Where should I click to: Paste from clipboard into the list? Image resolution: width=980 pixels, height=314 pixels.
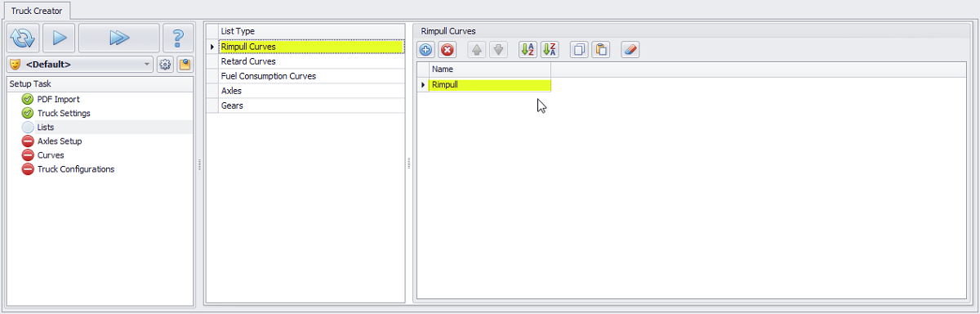(600, 50)
